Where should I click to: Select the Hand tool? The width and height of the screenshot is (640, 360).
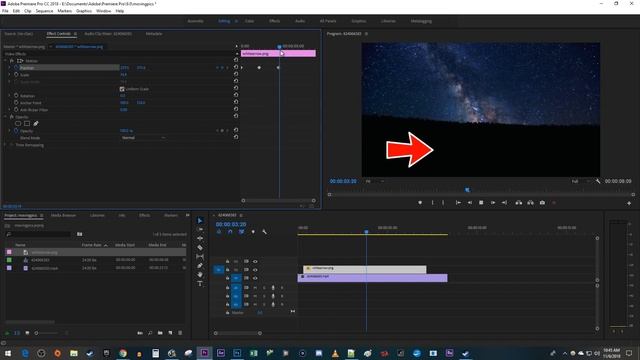coord(200,275)
